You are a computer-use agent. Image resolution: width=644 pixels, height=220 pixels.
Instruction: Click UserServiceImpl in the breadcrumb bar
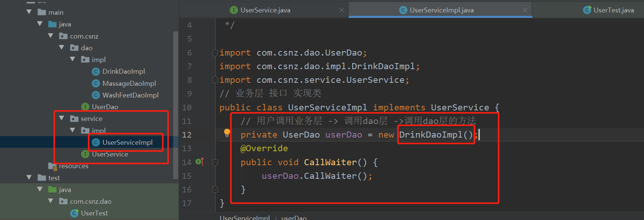click(x=245, y=218)
